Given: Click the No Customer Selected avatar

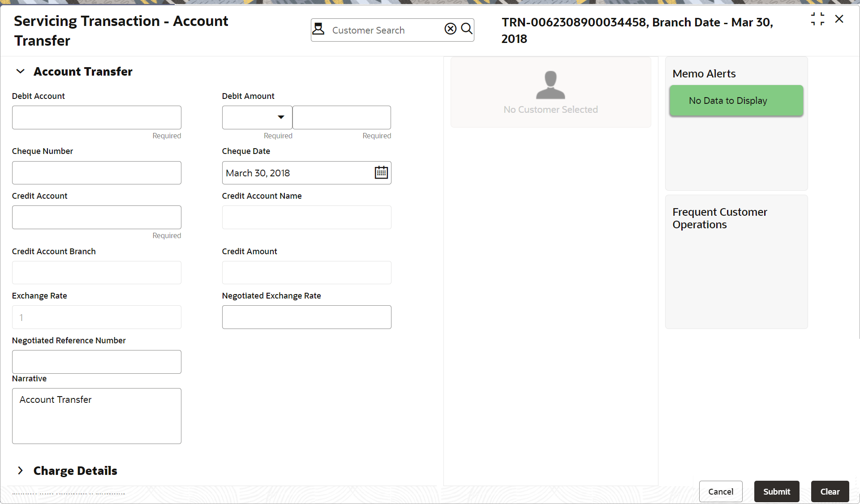Looking at the screenshot, I should [550, 85].
